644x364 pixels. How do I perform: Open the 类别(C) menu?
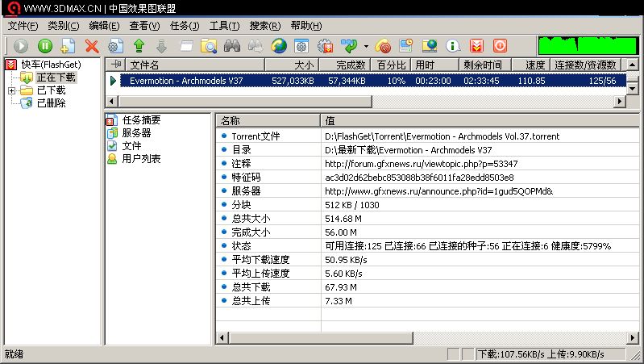(63, 26)
